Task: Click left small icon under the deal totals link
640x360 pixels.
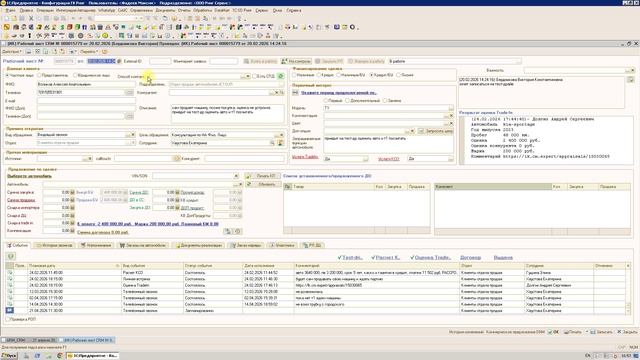Action: tap(228, 231)
